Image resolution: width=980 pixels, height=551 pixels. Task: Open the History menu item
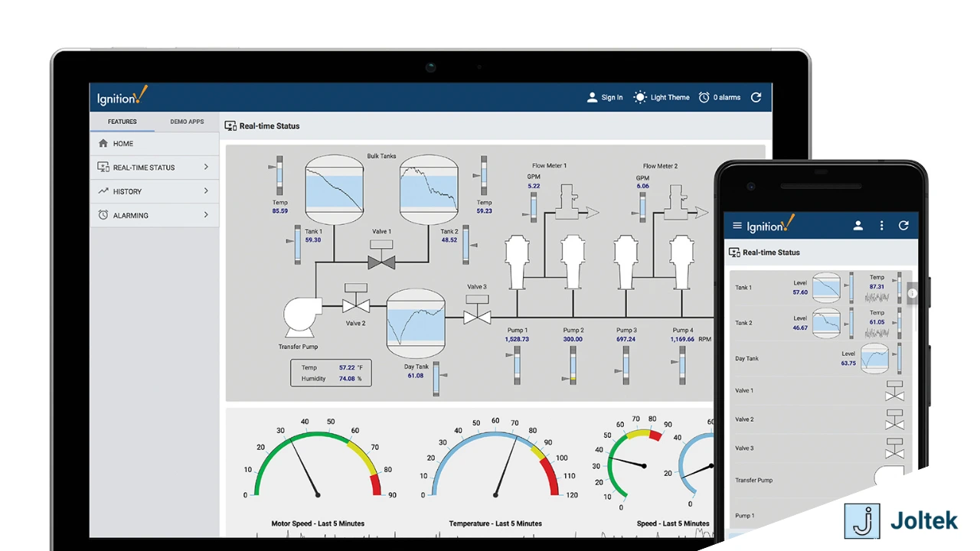tap(155, 191)
